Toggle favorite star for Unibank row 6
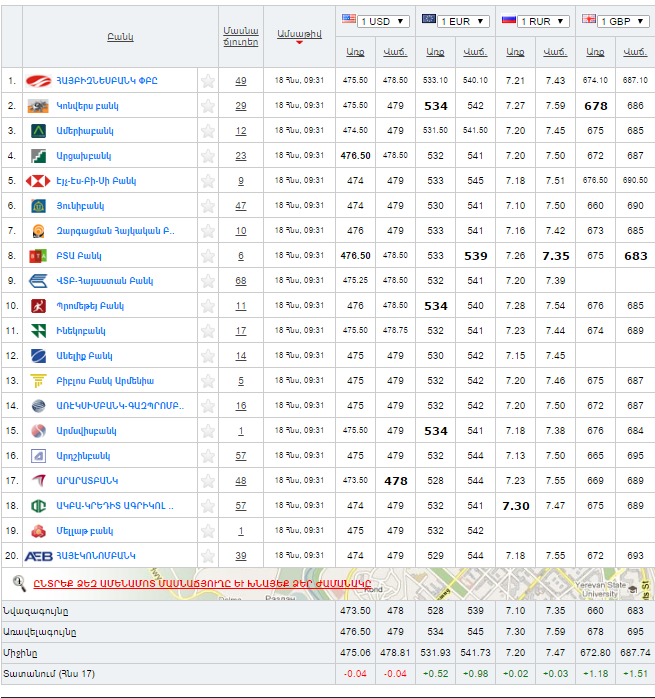The image size is (655, 698). pyautogui.click(x=208, y=206)
